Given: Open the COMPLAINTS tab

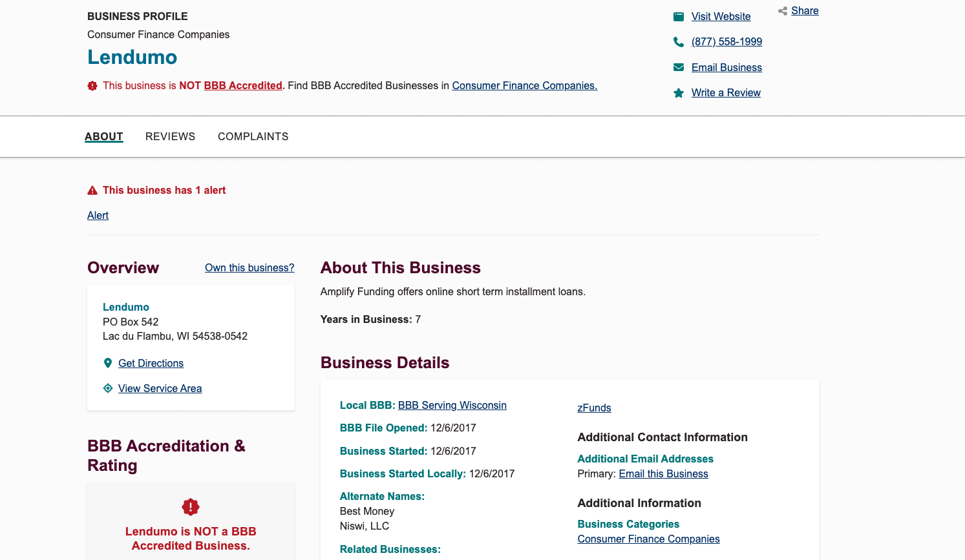Looking at the screenshot, I should (253, 136).
